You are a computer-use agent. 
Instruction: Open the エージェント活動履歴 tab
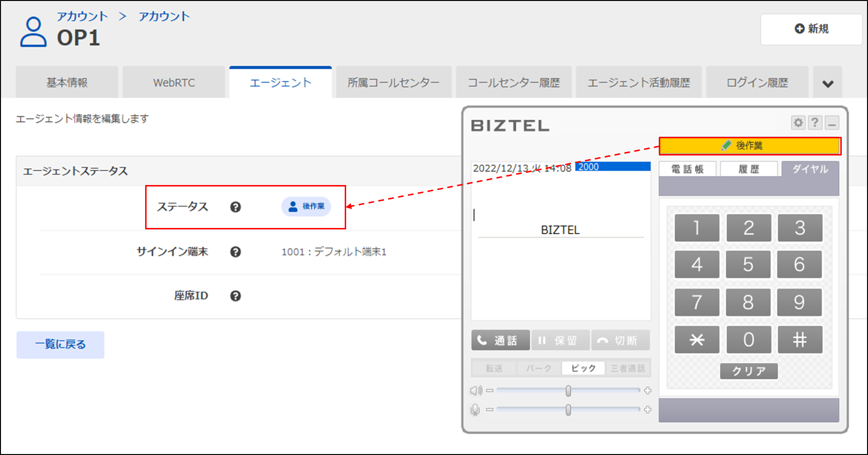639,83
